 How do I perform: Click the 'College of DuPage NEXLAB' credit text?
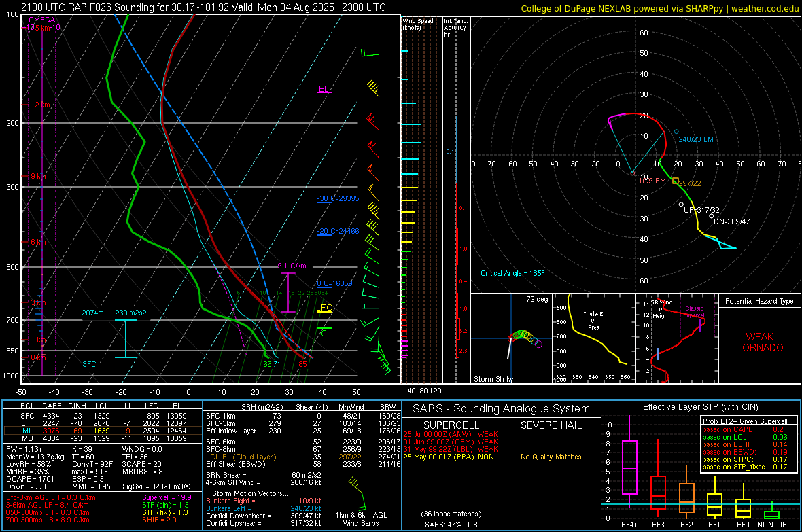tap(660, 8)
